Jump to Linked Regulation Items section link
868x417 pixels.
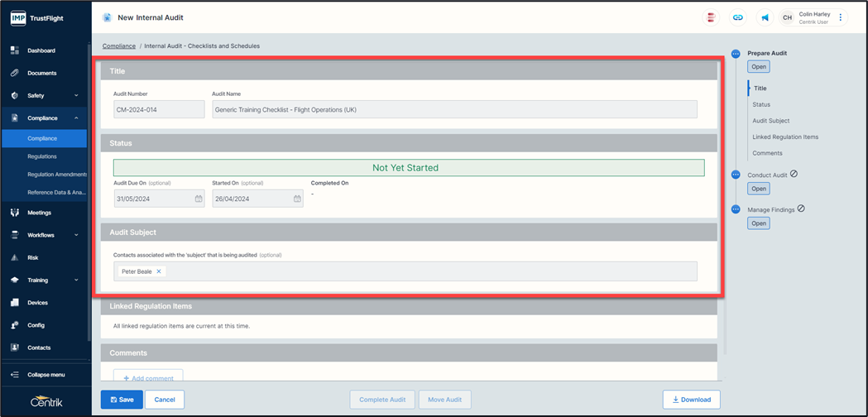[x=785, y=137]
